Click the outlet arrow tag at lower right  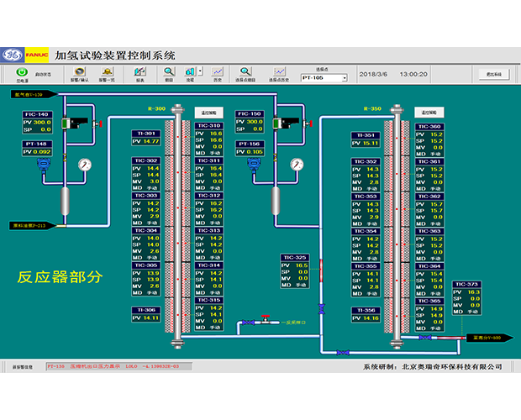pos(490,338)
